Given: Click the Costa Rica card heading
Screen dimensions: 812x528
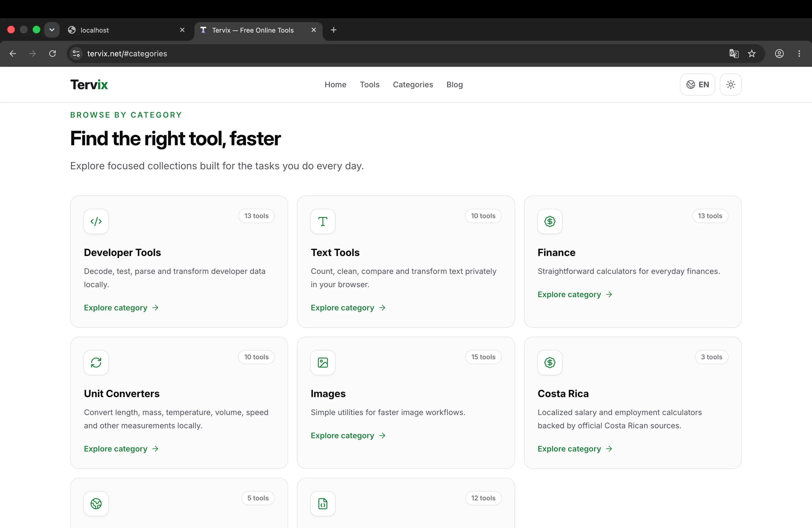Looking at the screenshot, I should click(563, 394).
